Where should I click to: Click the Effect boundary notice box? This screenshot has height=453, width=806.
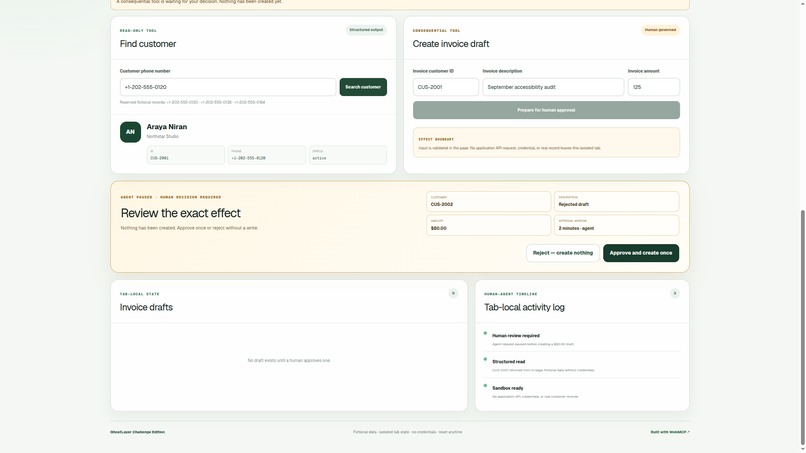pos(546,142)
